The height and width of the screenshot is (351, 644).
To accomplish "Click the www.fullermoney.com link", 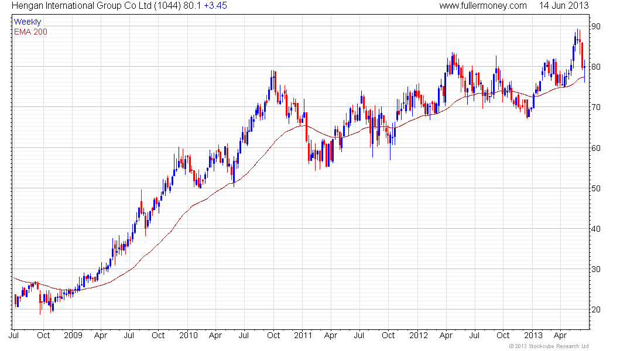I will click(483, 6).
